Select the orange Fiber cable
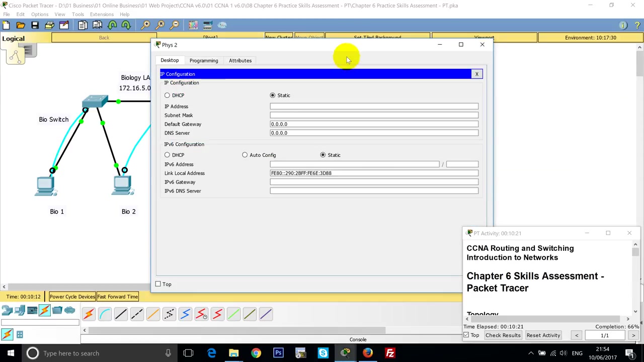Image resolution: width=644 pixels, height=362 pixels. click(153, 314)
